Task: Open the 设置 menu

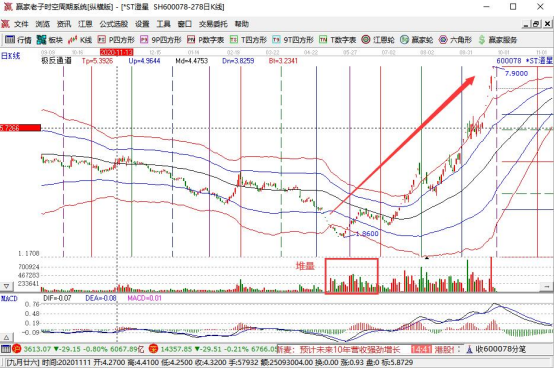Action: point(142,24)
